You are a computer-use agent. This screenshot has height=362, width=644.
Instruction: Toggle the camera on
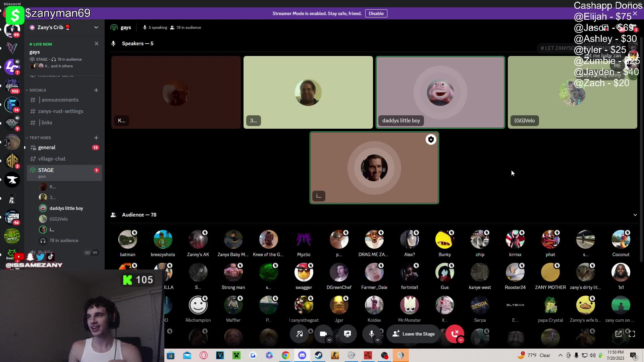323,334
